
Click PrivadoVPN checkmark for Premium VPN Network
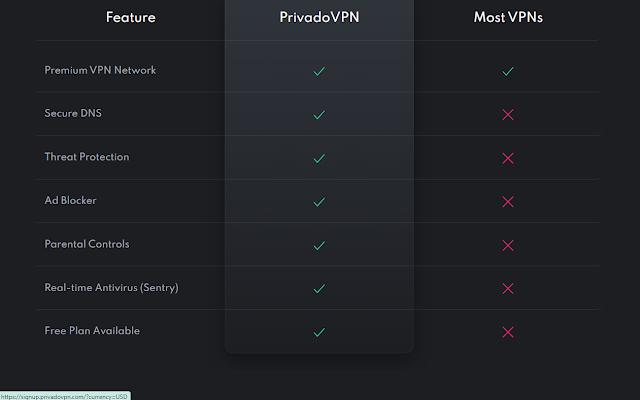pyautogui.click(x=319, y=71)
